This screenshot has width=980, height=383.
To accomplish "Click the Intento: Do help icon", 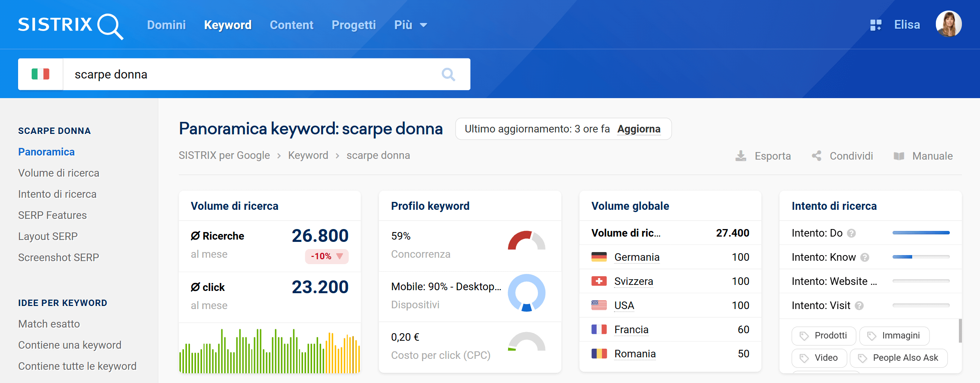I will tap(851, 233).
